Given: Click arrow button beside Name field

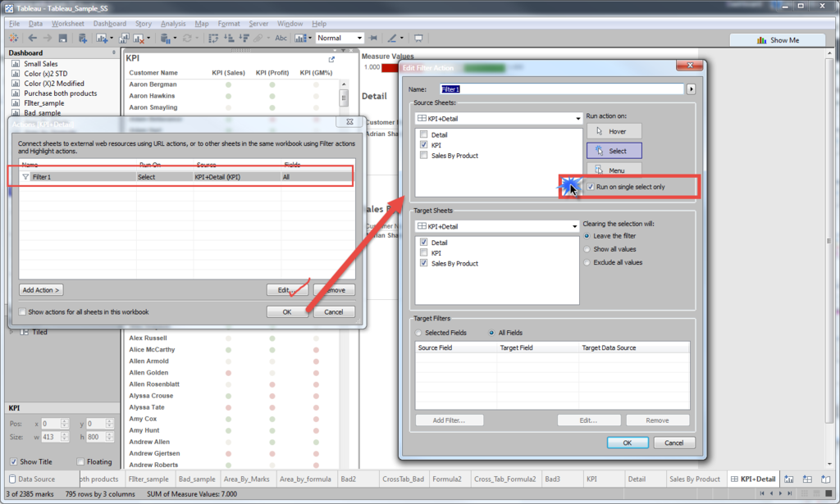Looking at the screenshot, I should pyautogui.click(x=691, y=89).
